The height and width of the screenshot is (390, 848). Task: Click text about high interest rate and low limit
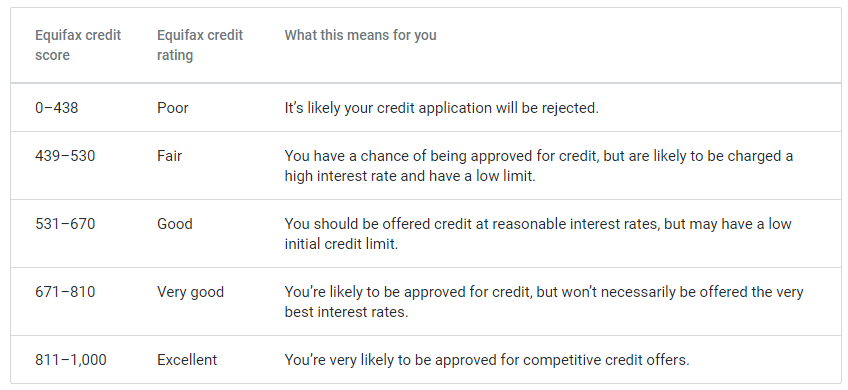point(410,176)
